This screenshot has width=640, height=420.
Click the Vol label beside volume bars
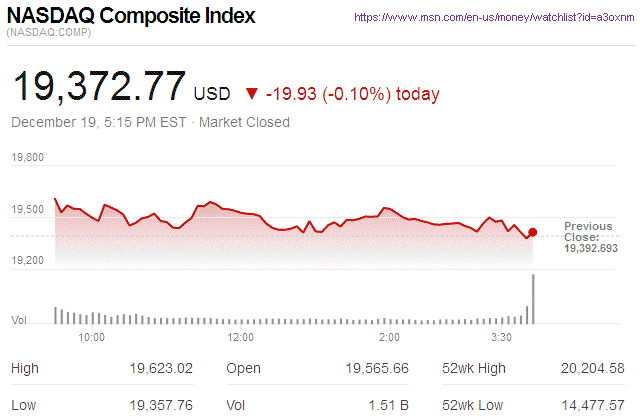(x=18, y=320)
